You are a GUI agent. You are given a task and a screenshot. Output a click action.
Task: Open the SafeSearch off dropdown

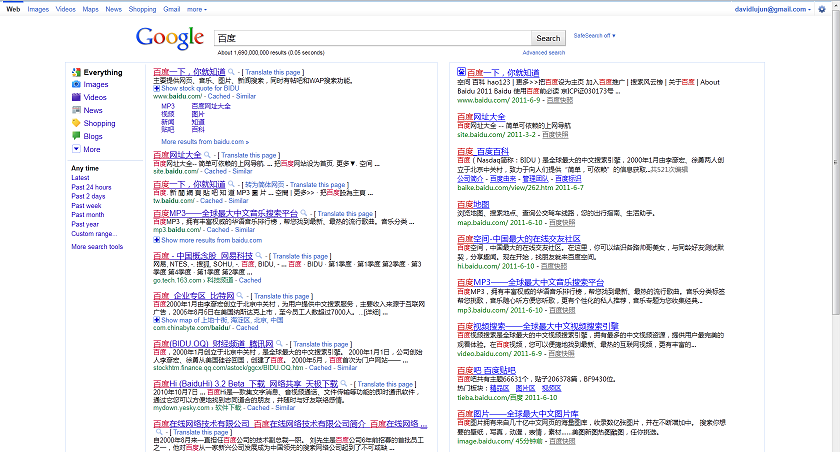coord(594,36)
